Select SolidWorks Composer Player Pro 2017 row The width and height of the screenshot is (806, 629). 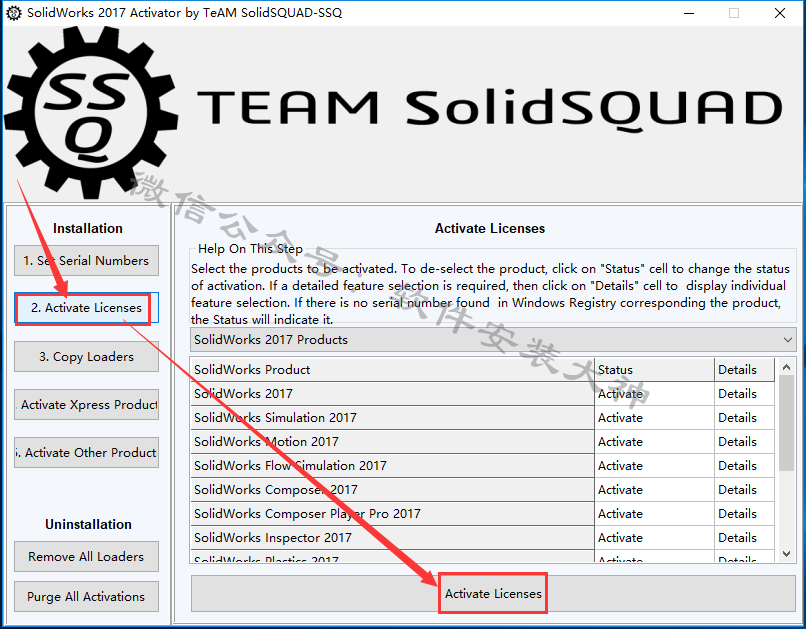click(x=392, y=513)
